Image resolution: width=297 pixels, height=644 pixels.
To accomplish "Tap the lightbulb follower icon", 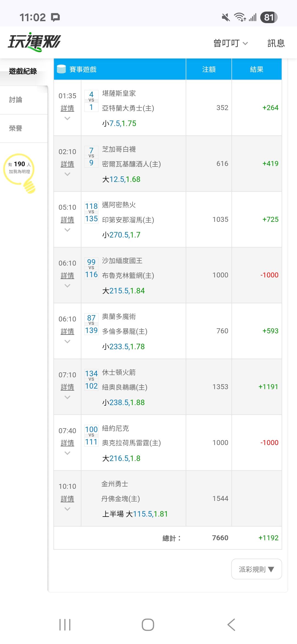I will click(20, 172).
